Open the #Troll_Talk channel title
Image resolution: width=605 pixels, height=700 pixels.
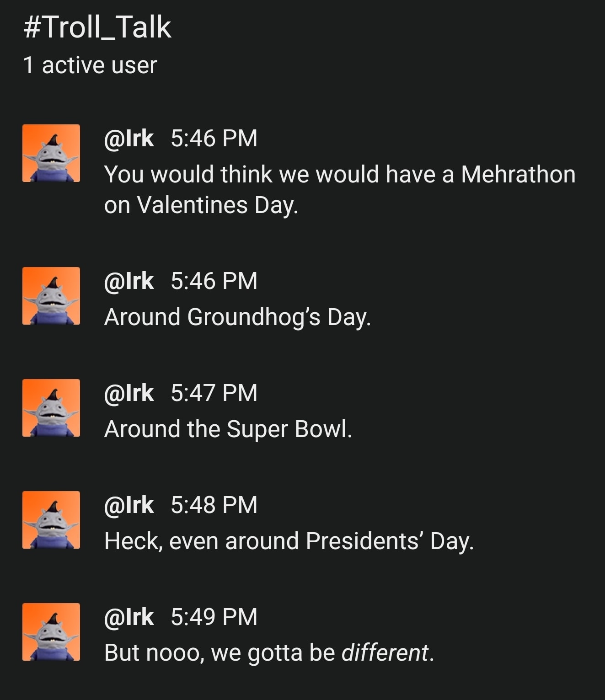coord(97,27)
